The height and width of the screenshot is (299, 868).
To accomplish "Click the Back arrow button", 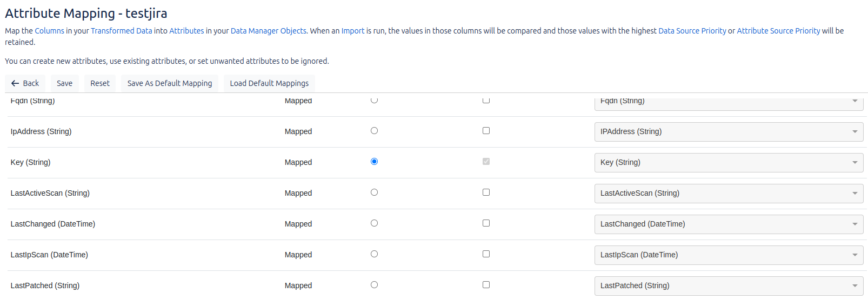I will tap(25, 83).
